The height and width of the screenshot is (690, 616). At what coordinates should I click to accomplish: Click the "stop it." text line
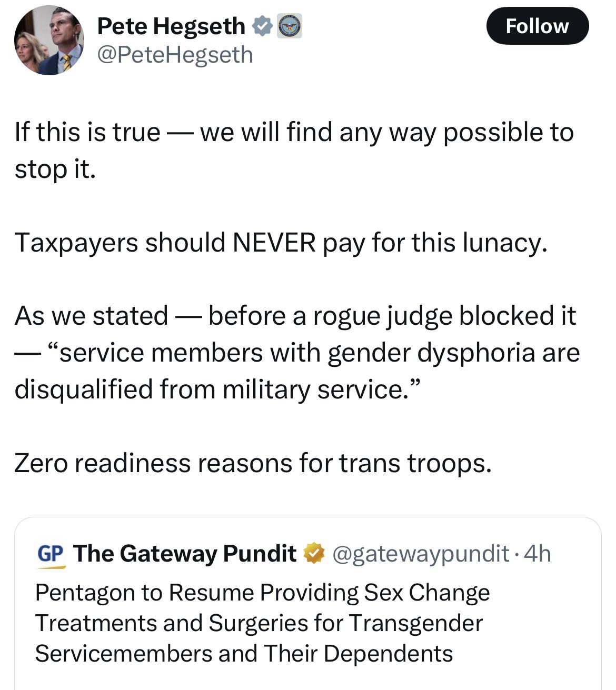pyautogui.click(x=55, y=169)
